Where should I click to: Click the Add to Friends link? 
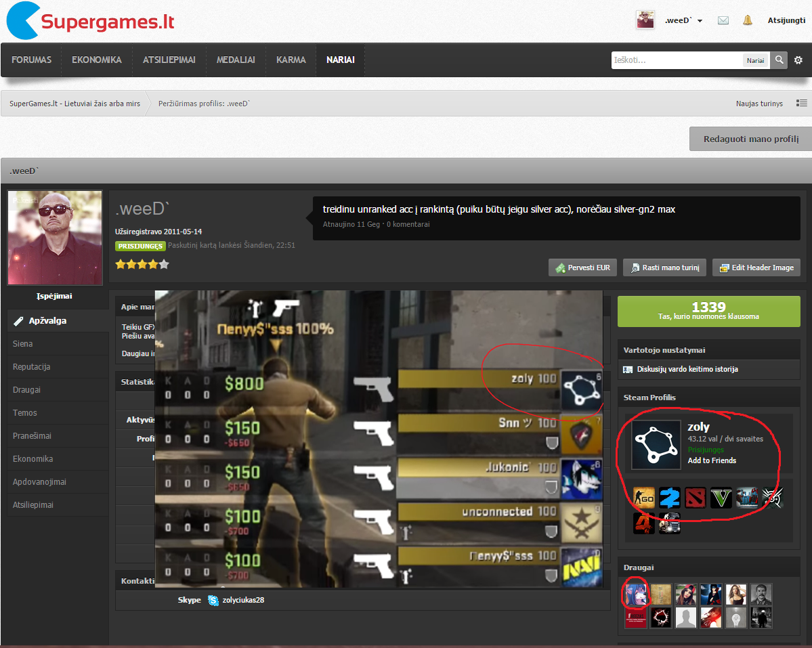[712, 460]
